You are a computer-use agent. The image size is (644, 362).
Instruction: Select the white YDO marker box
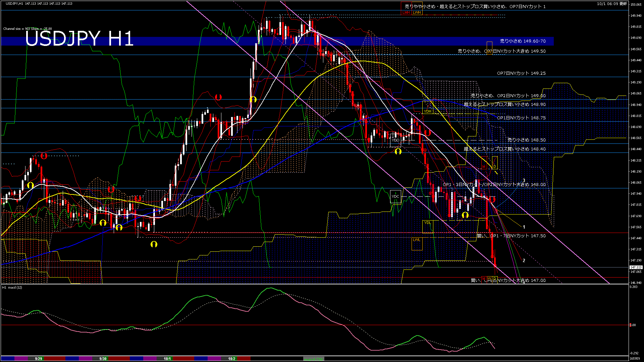(x=395, y=140)
